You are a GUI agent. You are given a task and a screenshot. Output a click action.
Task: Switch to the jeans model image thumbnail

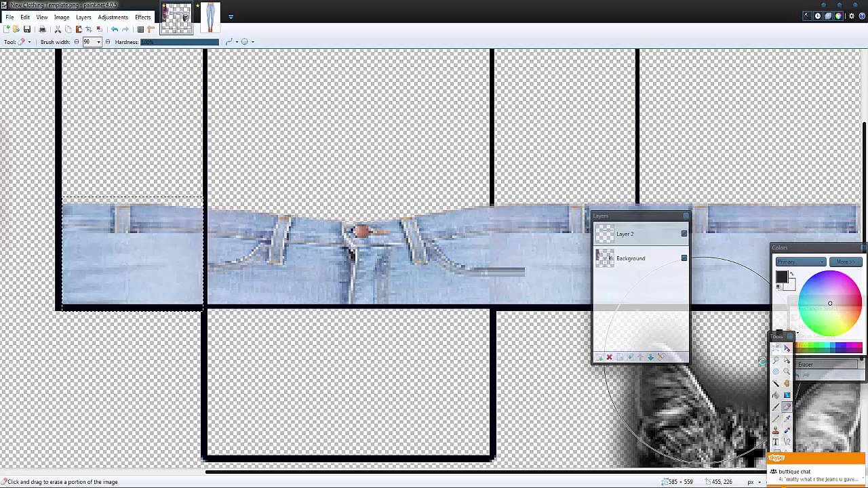click(210, 18)
